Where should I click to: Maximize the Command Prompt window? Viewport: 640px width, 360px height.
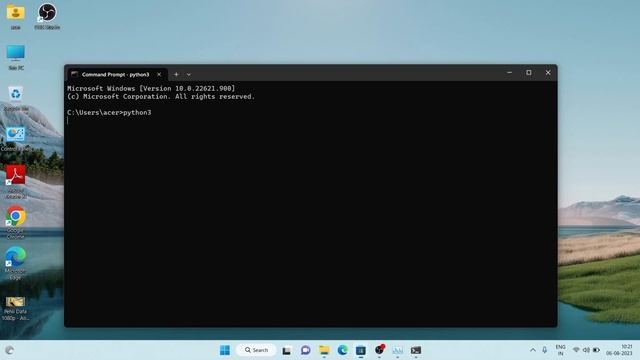[x=529, y=73]
